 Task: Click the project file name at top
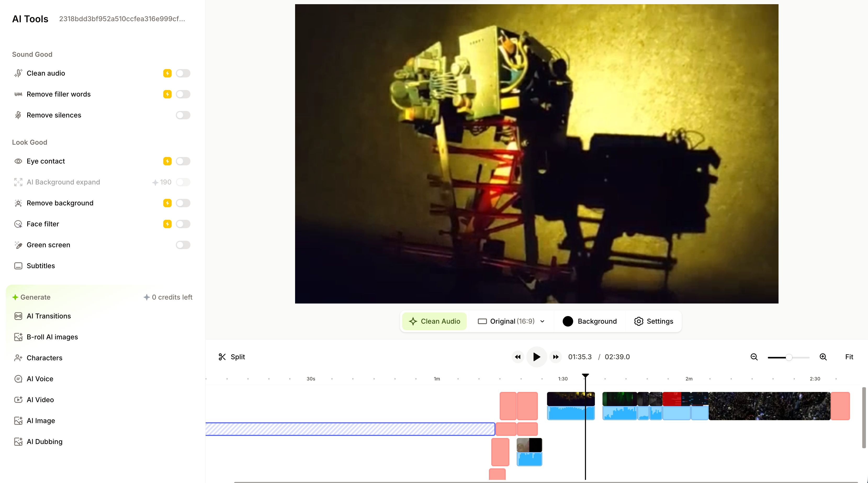pos(122,19)
